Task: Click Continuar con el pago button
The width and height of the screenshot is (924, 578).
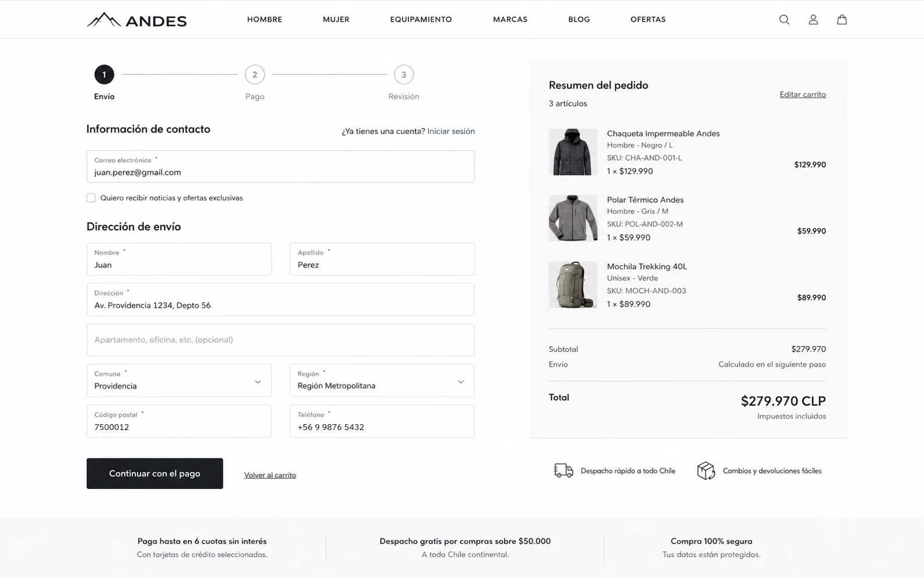Action: click(155, 474)
